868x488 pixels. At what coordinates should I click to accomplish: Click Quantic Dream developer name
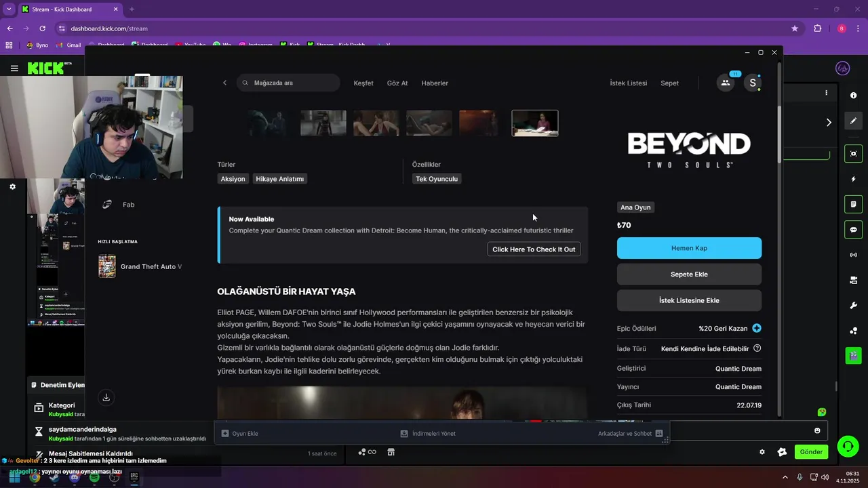click(738, 369)
